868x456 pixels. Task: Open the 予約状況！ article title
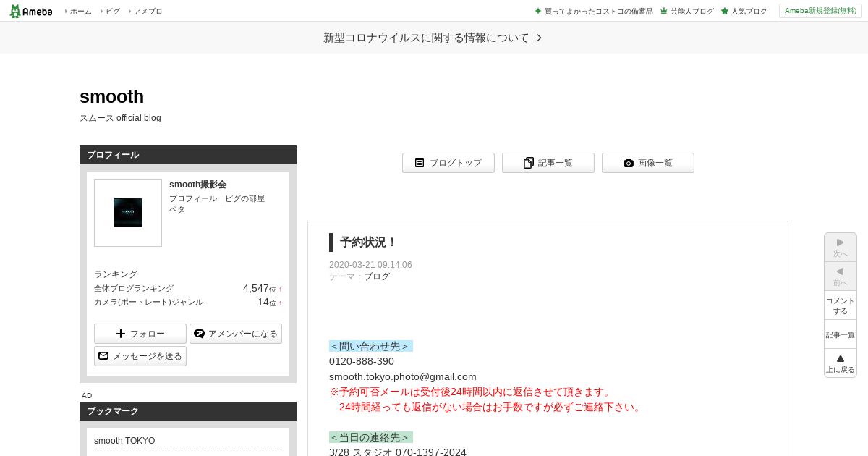coord(368,242)
